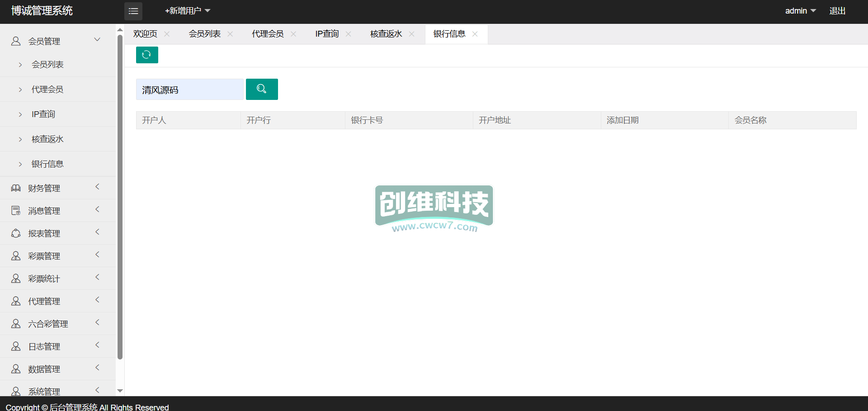Click the 博诚管理系统 title
Image resolution: width=868 pixels, height=411 pixels.
(x=42, y=11)
